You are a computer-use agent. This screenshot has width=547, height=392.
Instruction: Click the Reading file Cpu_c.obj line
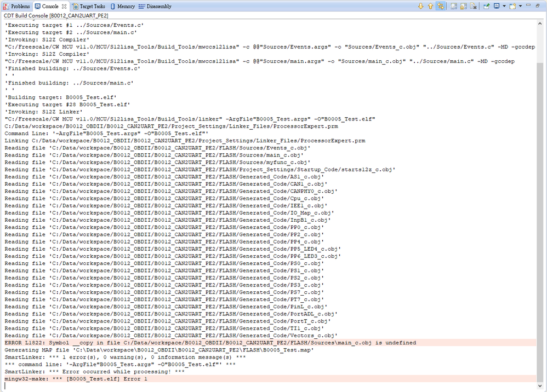tap(164, 199)
